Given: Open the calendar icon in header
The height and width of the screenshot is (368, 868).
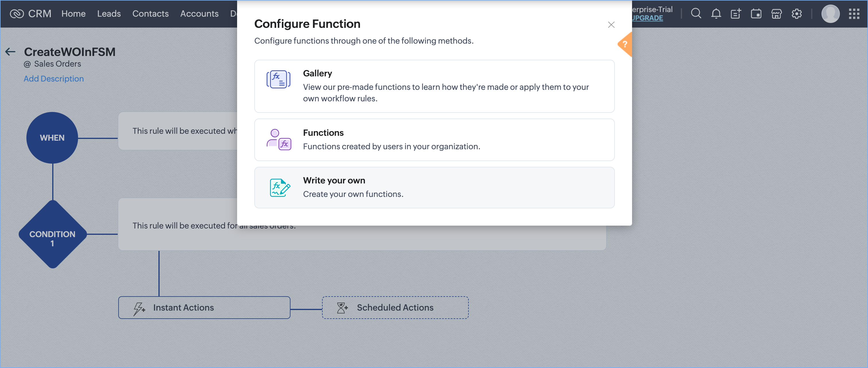Looking at the screenshot, I should point(756,14).
